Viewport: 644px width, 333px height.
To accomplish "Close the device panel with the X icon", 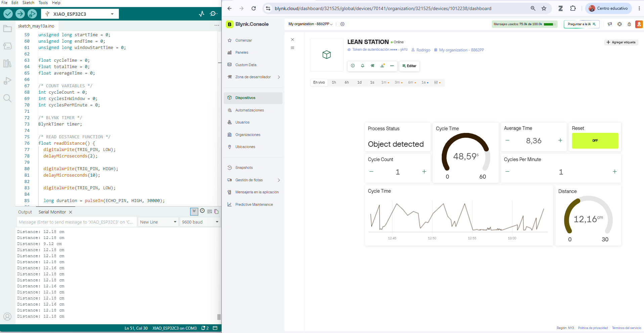I will coord(292,40).
